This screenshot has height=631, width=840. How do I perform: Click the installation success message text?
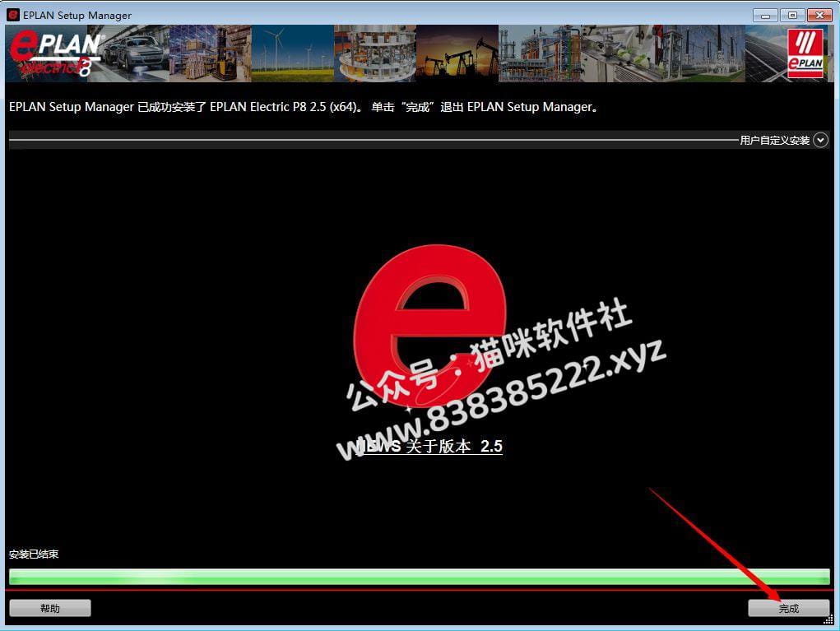[304, 107]
